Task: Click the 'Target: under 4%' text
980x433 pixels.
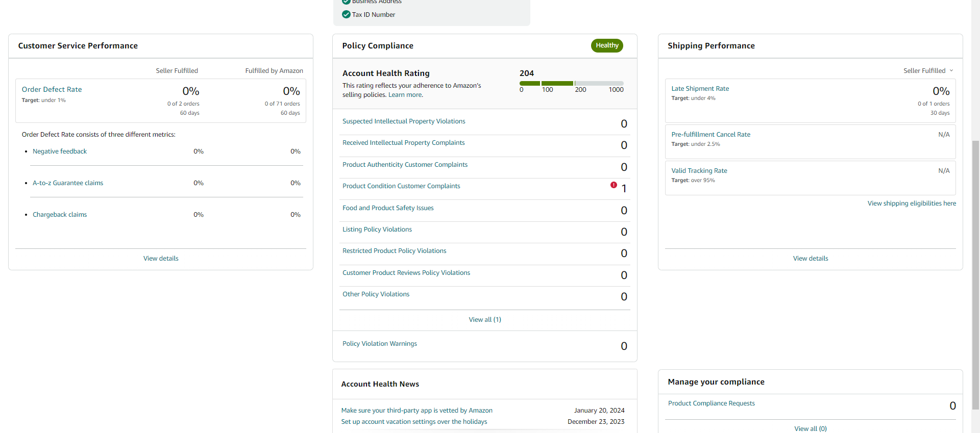Action: coord(693,98)
